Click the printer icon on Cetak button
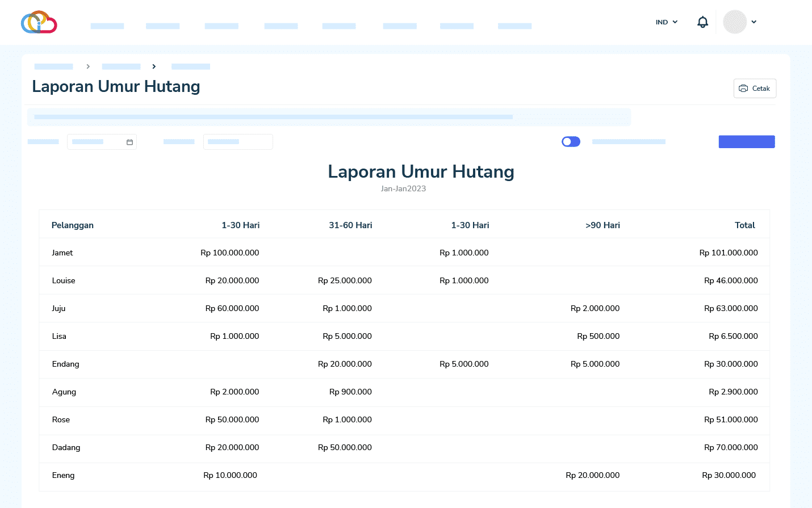812x508 pixels. click(743, 89)
